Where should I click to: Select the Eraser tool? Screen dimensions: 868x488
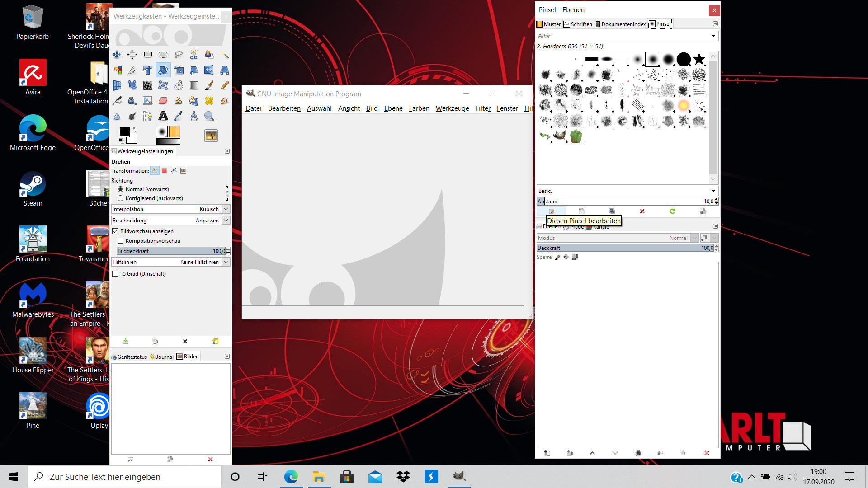point(163,101)
